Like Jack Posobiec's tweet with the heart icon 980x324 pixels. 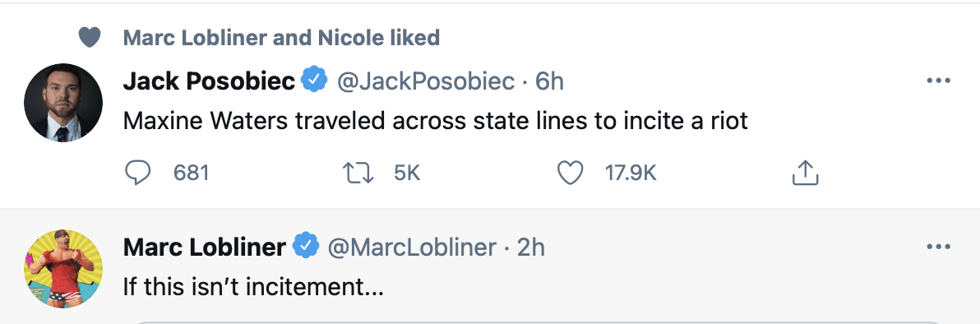(570, 173)
